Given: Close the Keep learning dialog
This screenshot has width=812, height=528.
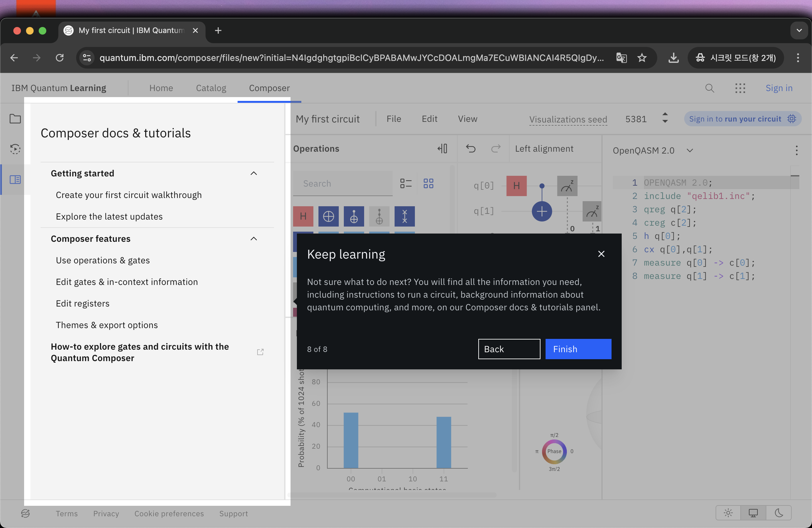Looking at the screenshot, I should point(601,254).
